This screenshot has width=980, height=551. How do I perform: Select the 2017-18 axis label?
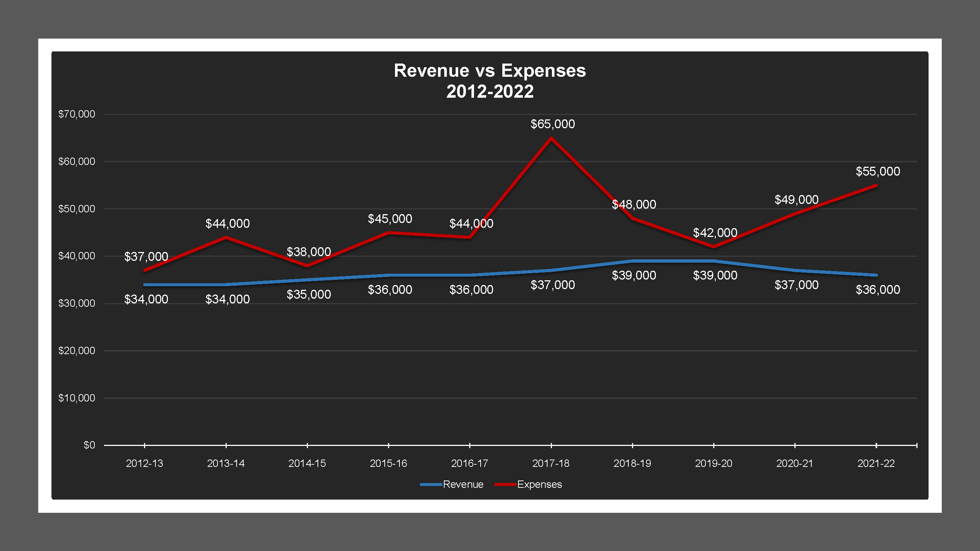click(550, 463)
